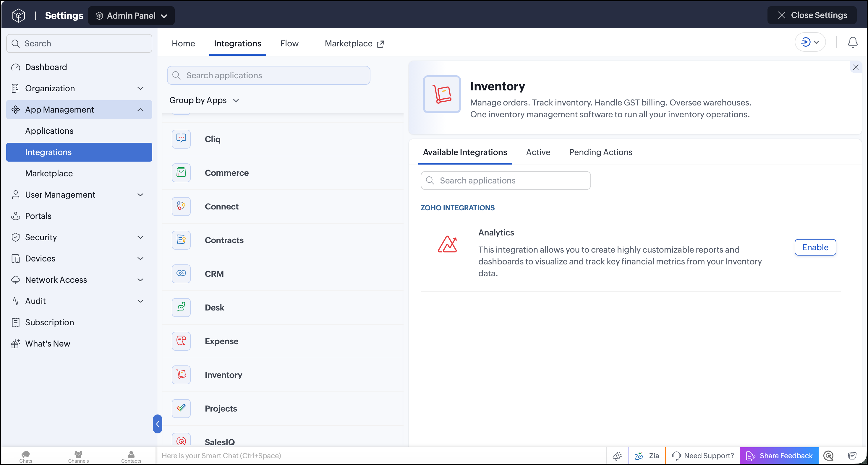Image resolution: width=868 pixels, height=465 pixels.
Task: Open the quick actions play dropdown
Action: coord(810,42)
